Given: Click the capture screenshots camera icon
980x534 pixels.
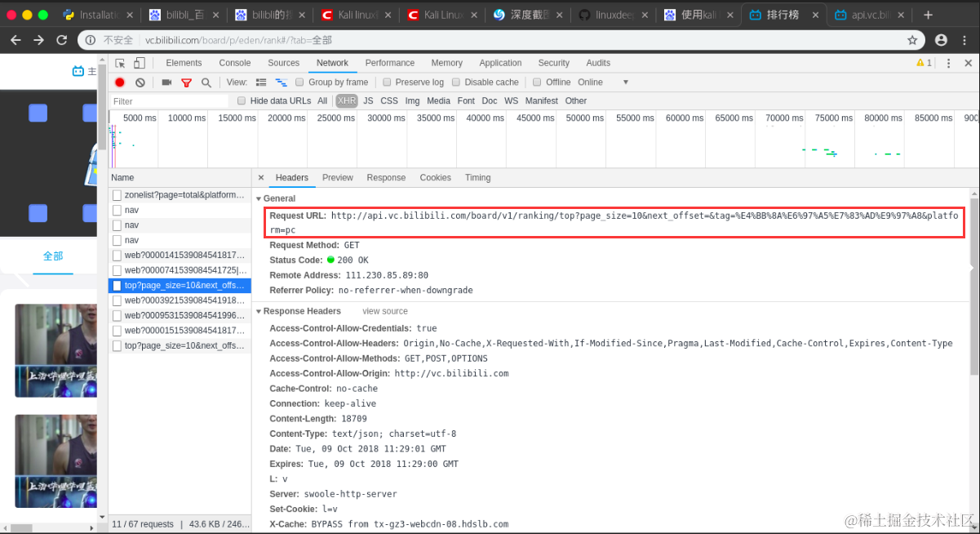Looking at the screenshot, I should (166, 82).
